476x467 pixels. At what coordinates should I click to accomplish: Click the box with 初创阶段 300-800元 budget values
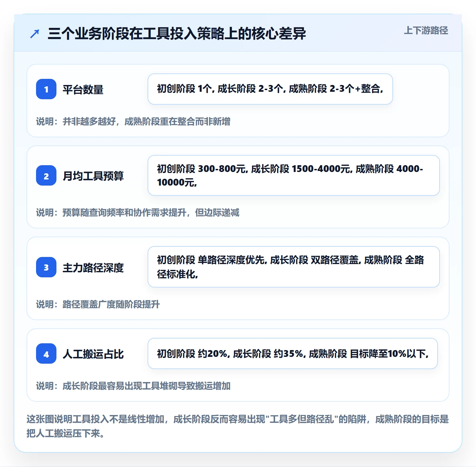(294, 175)
